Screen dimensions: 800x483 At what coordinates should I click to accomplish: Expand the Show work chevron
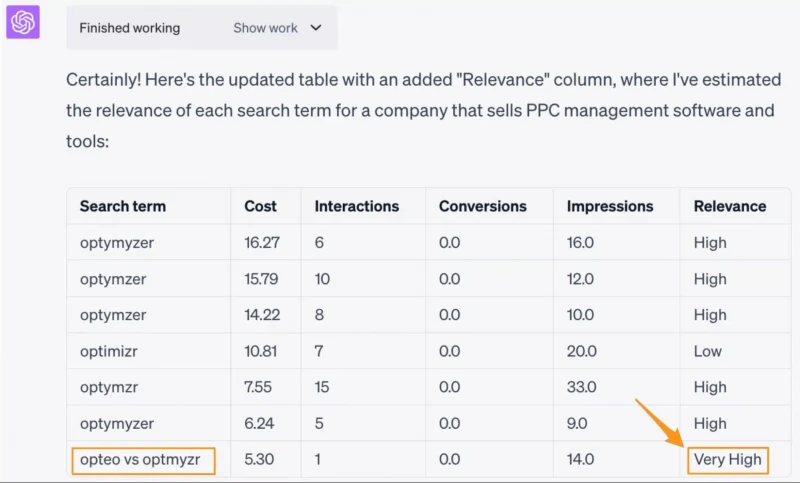(x=316, y=28)
